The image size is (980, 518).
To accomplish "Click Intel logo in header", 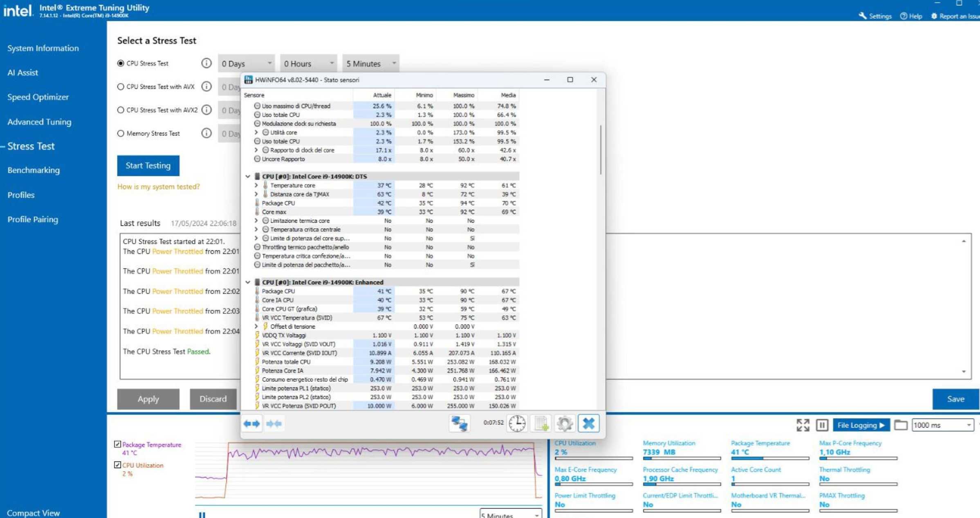I will click(17, 10).
